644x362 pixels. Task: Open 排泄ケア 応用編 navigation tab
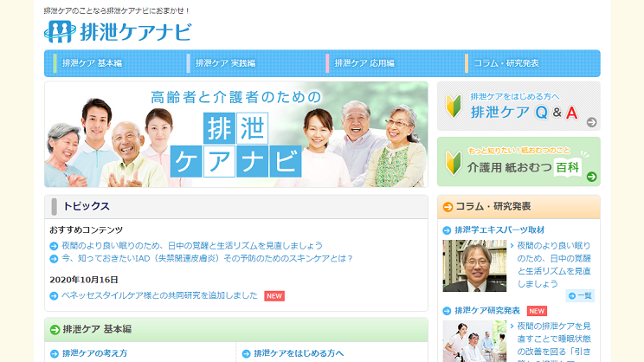tap(364, 63)
